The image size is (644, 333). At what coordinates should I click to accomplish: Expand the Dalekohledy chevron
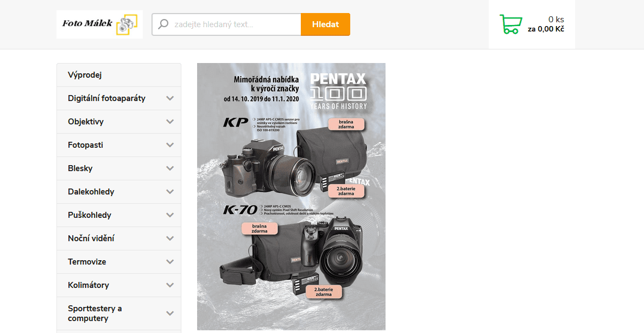[x=170, y=192]
